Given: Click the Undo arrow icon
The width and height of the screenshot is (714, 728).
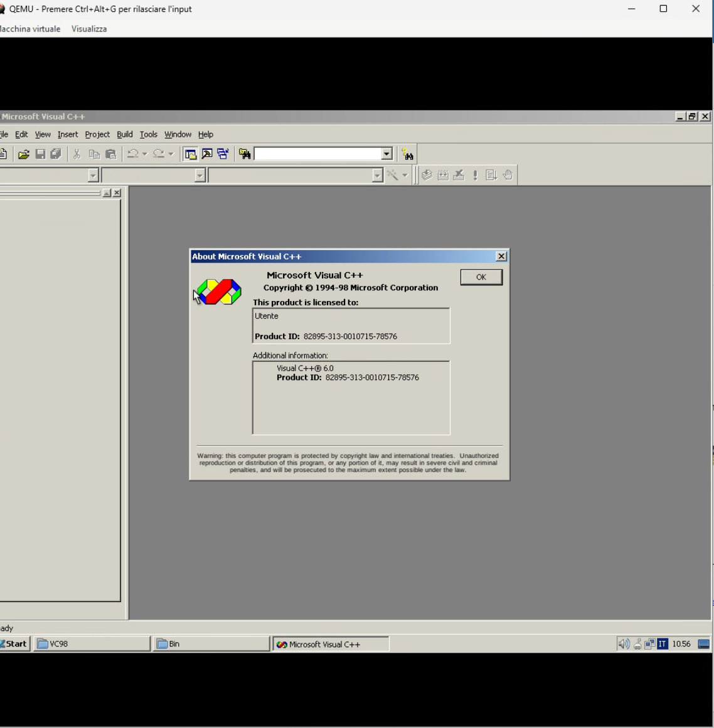Looking at the screenshot, I should [x=133, y=154].
